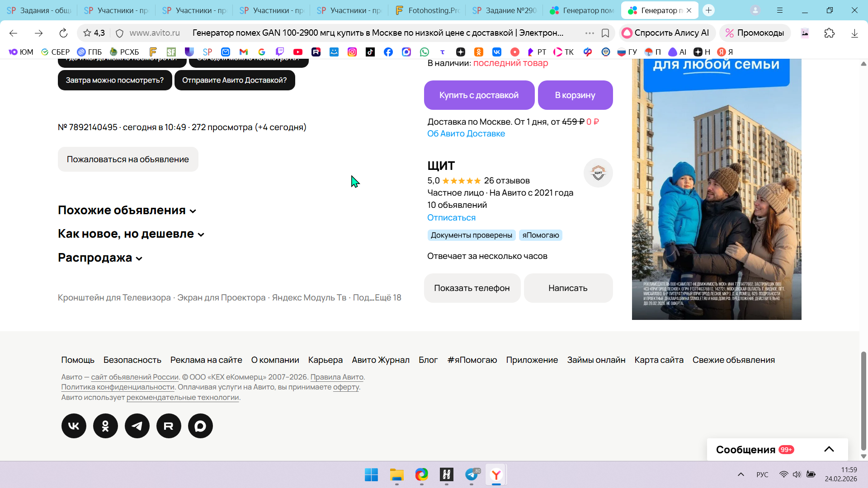Open File Explorer from the taskbar
This screenshot has width=868, height=488.
[396, 475]
